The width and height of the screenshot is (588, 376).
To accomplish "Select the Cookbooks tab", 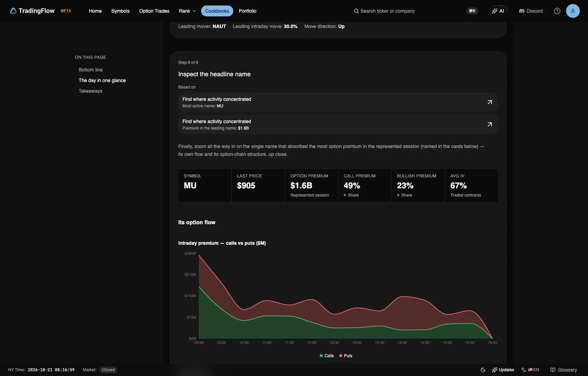I will [x=217, y=11].
